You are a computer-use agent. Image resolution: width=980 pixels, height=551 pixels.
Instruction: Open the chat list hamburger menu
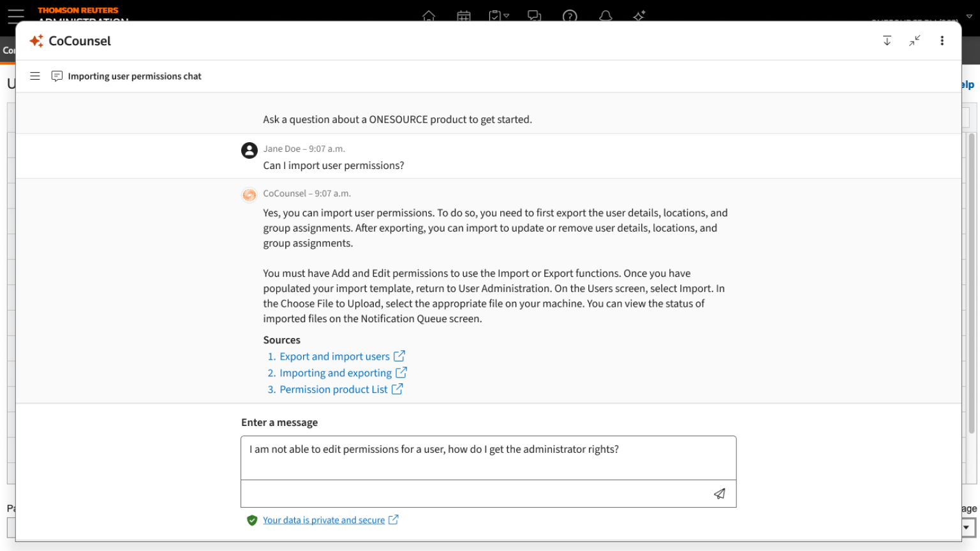[35, 76]
